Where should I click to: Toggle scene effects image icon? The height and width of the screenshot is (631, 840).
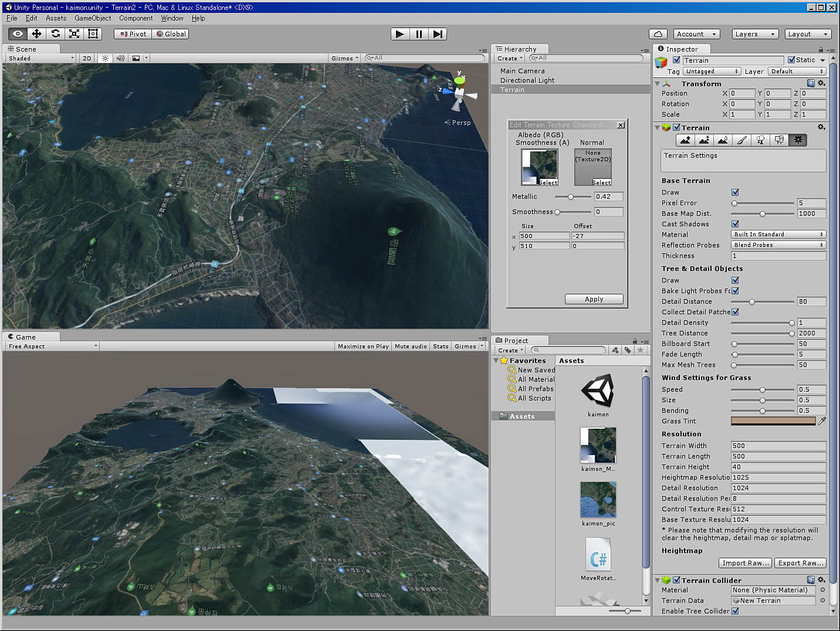coord(136,58)
